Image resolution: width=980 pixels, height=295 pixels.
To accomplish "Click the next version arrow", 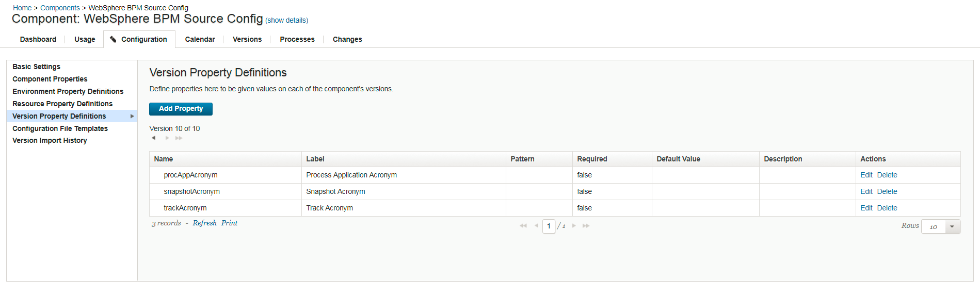I will coord(167,138).
